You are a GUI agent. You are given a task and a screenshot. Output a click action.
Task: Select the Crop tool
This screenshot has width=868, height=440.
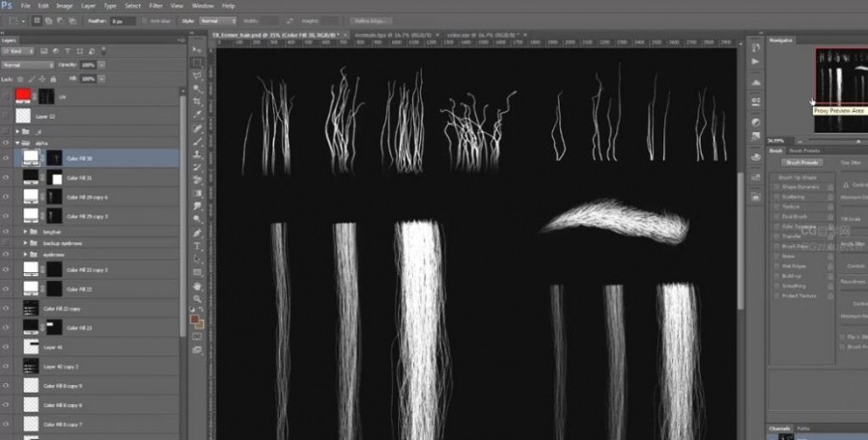(197, 102)
